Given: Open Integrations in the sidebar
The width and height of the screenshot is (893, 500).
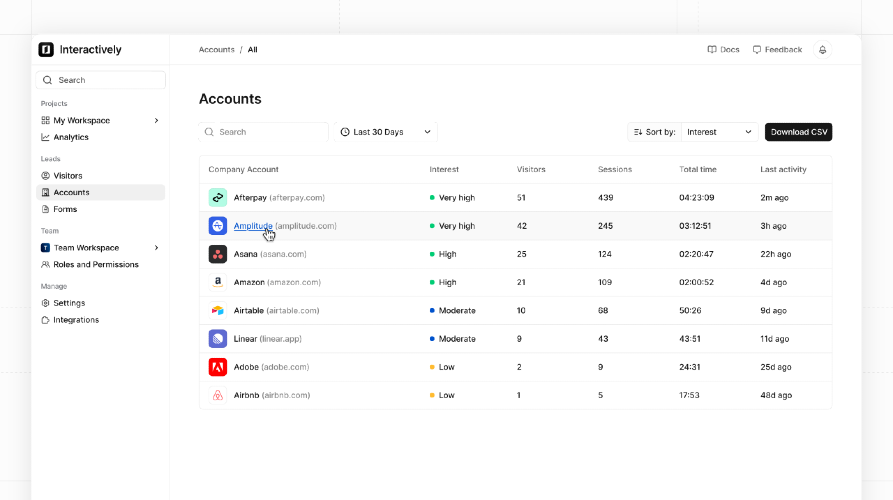Looking at the screenshot, I should coord(76,320).
